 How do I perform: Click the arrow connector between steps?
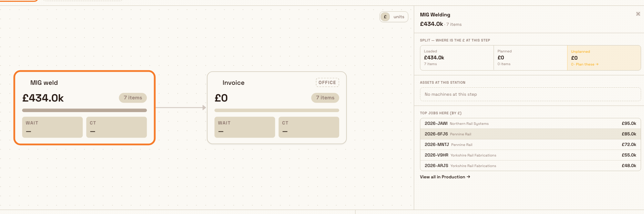click(x=181, y=108)
